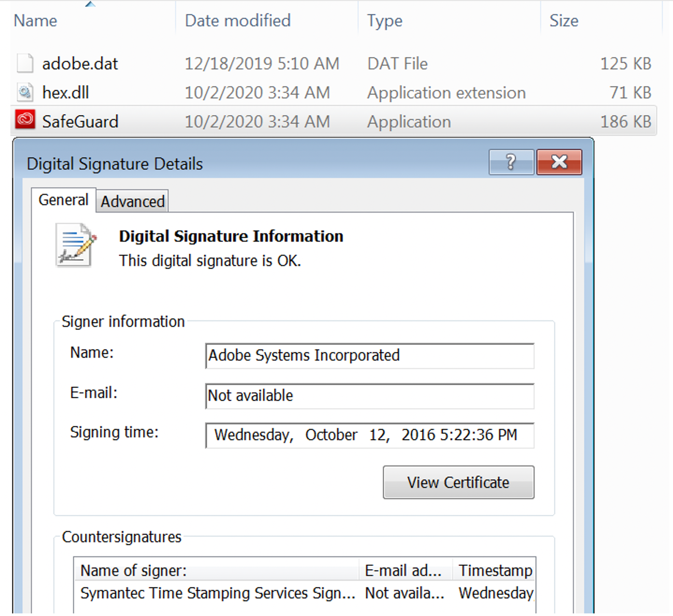Click the Signing time field

369,435
